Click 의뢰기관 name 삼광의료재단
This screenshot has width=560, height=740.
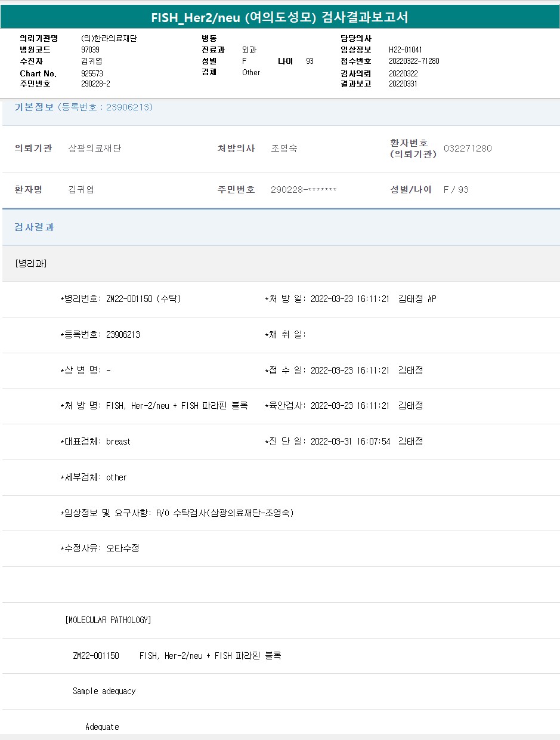click(95, 149)
